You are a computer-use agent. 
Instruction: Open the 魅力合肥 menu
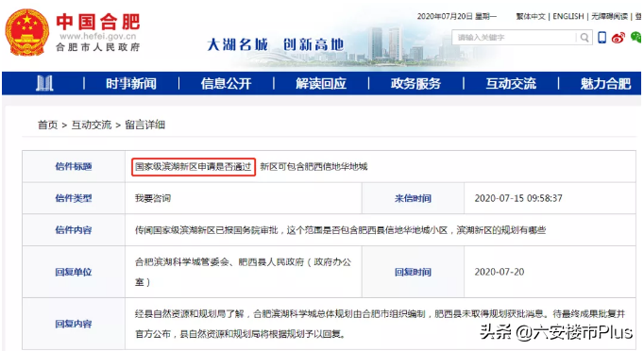tap(605, 84)
